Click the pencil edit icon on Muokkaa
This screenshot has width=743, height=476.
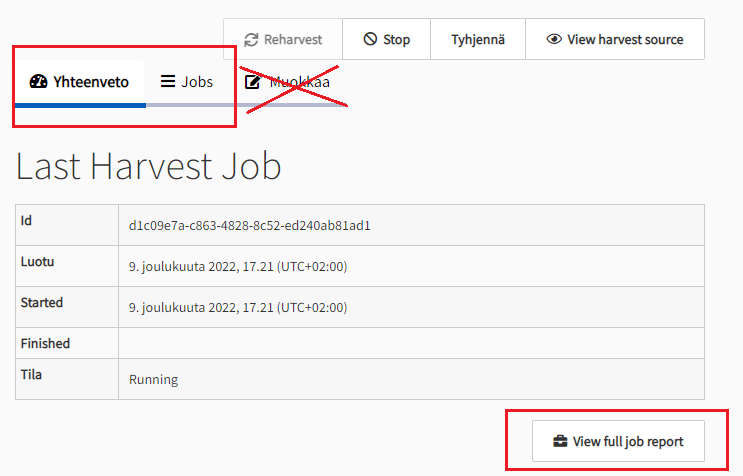point(253,82)
